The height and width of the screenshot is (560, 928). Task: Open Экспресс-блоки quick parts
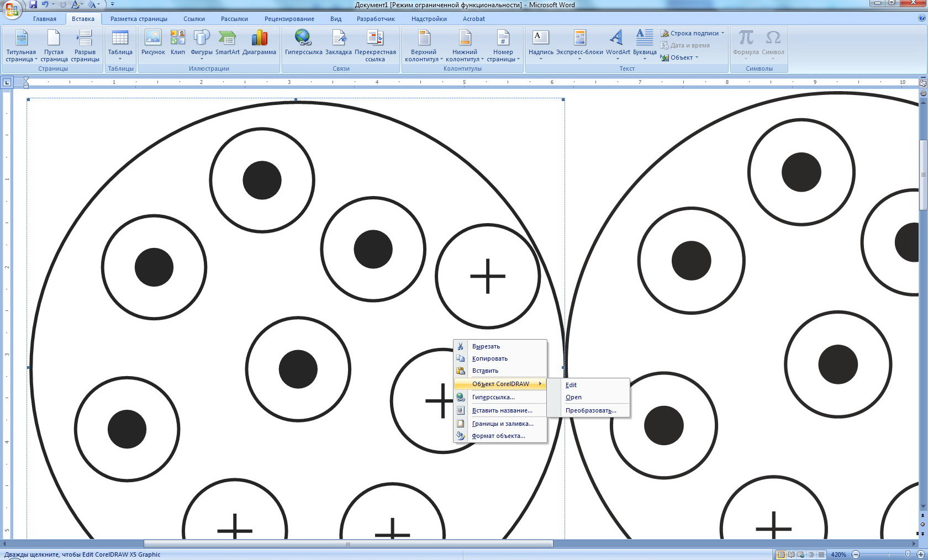(579, 44)
